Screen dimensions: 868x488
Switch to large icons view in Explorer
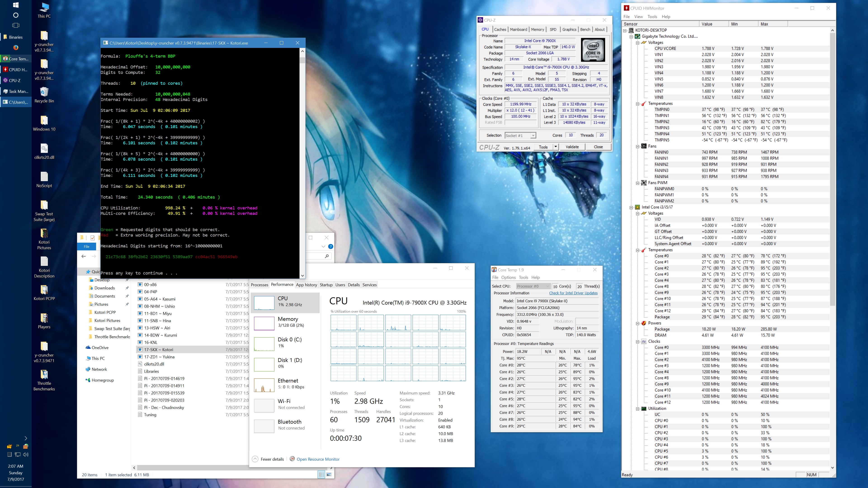[329, 474]
